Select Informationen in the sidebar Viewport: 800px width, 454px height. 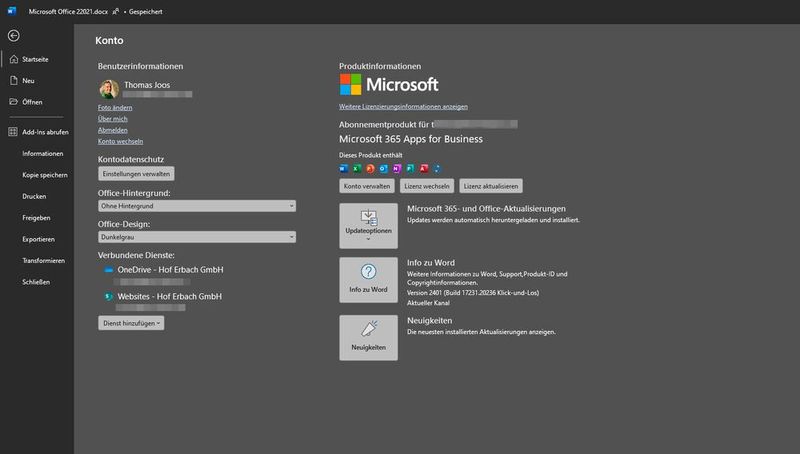43,154
